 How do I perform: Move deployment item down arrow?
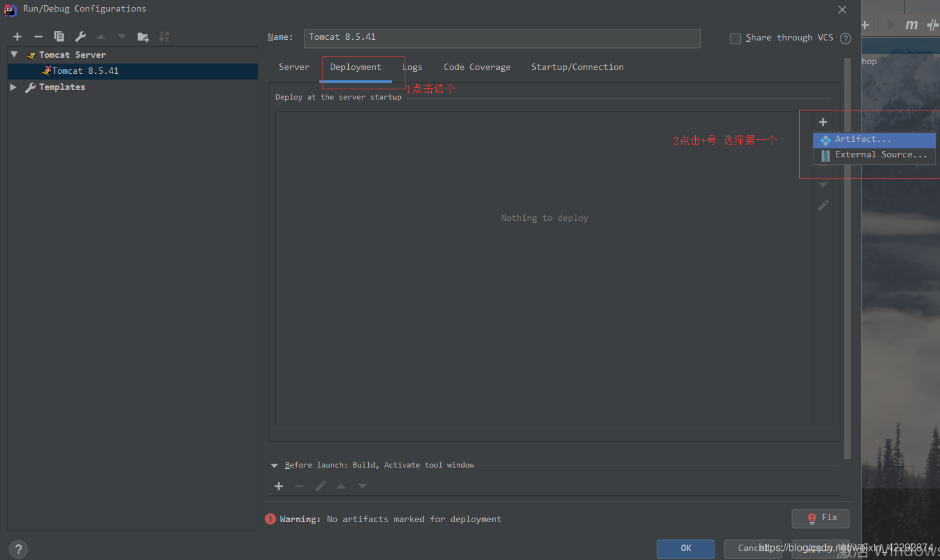tap(823, 185)
